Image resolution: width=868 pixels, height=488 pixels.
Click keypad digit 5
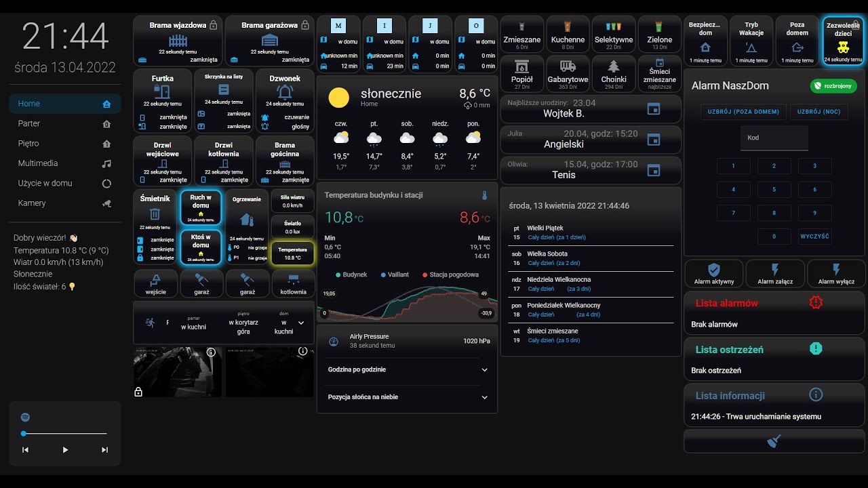click(x=774, y=190)
